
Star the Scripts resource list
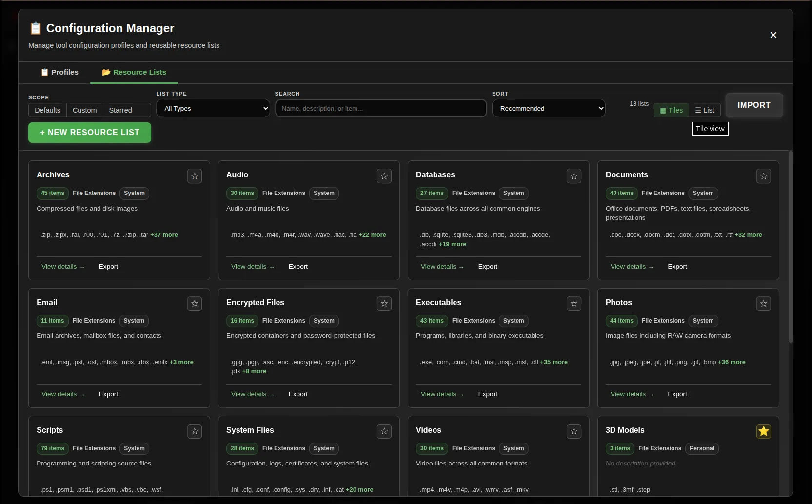coord(195,431)
